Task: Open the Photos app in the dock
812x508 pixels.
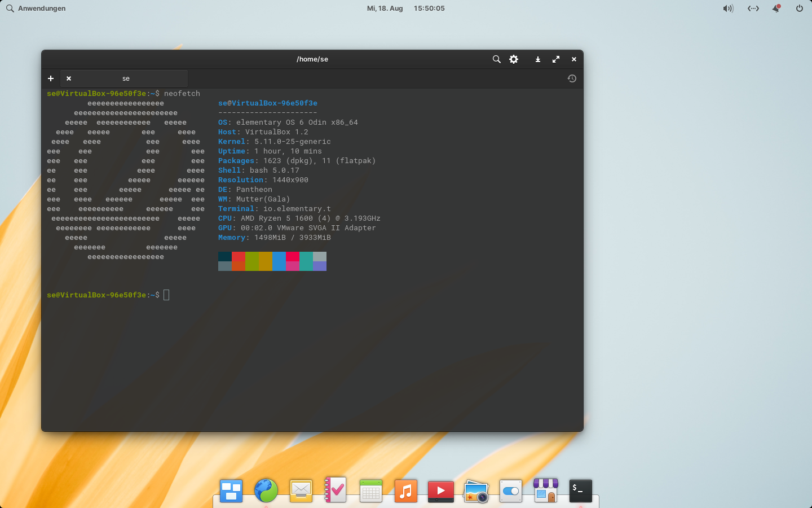Action: (x=476, y=491)
